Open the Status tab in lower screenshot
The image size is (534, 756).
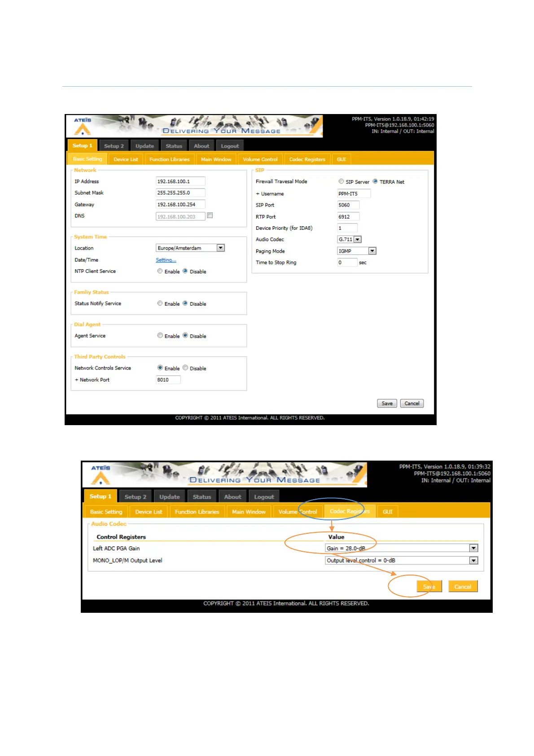202,497
